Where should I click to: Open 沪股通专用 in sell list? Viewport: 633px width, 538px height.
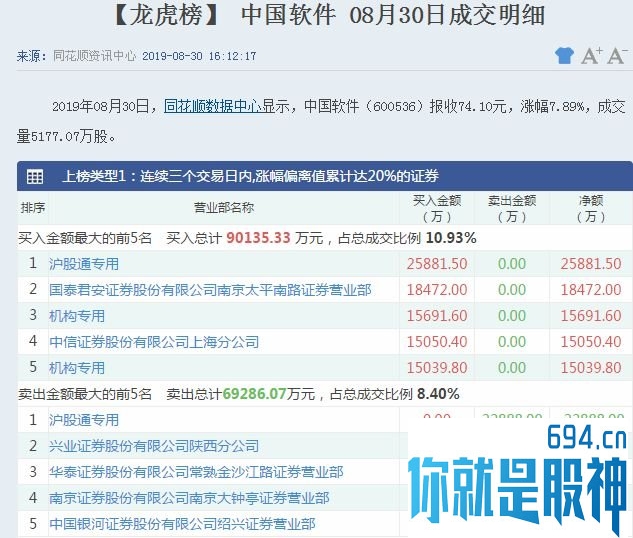click(84, 420)
